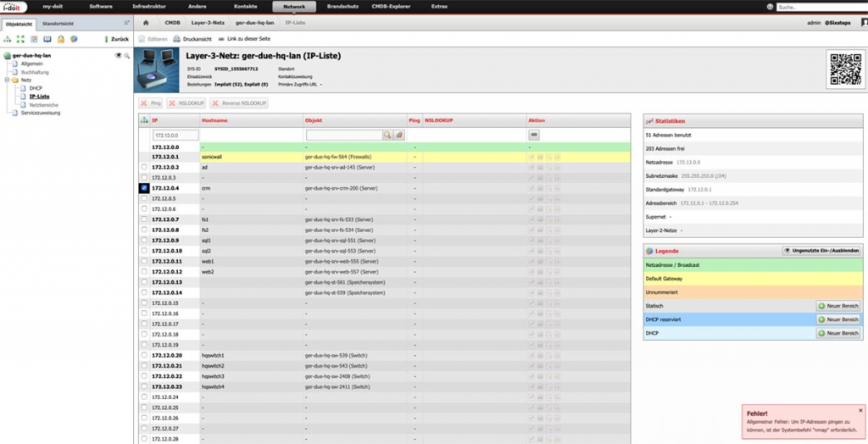Collapse the Netz folder in the tree

point(8,80)
